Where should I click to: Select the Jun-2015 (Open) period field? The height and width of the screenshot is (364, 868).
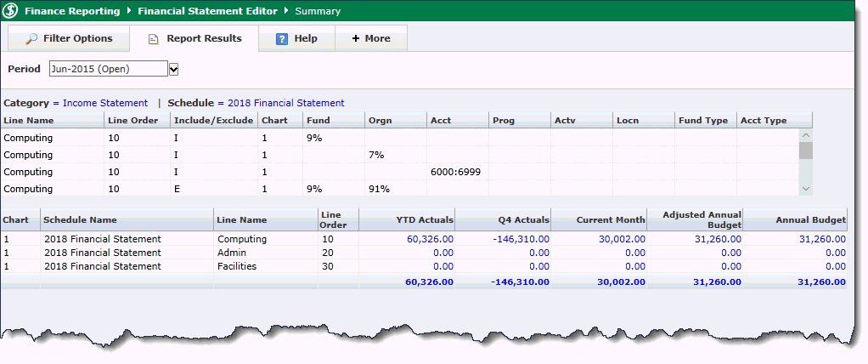pyautogui.click(x=108, y=69)
